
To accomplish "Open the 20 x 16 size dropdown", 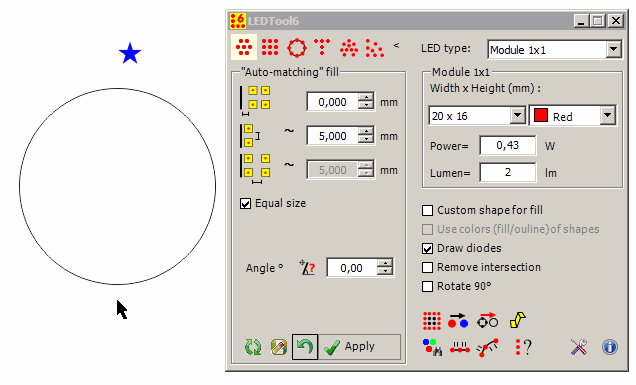I will (517, 116).
